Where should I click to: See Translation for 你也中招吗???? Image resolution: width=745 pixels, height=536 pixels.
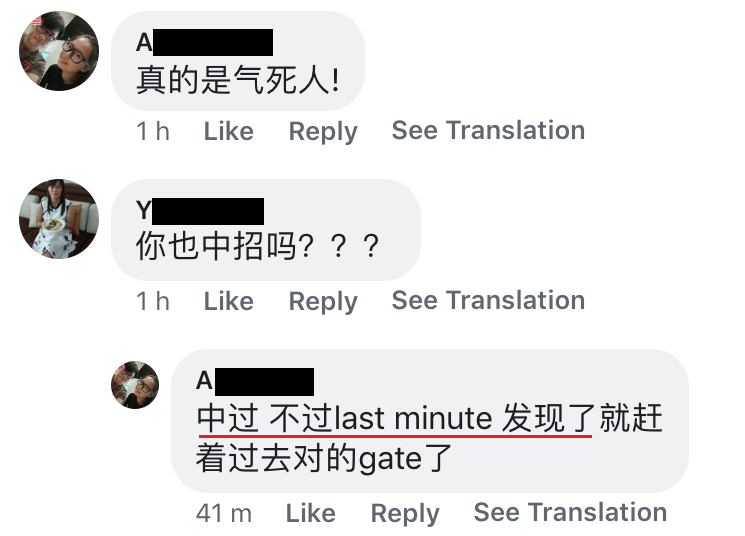coord(488,300)
